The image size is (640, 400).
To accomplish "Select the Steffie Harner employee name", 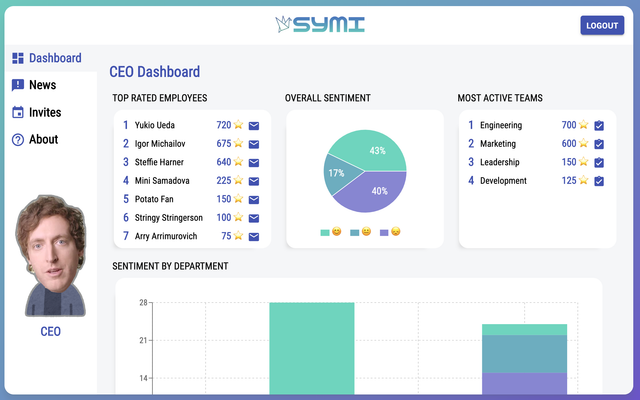I will 159,162.
